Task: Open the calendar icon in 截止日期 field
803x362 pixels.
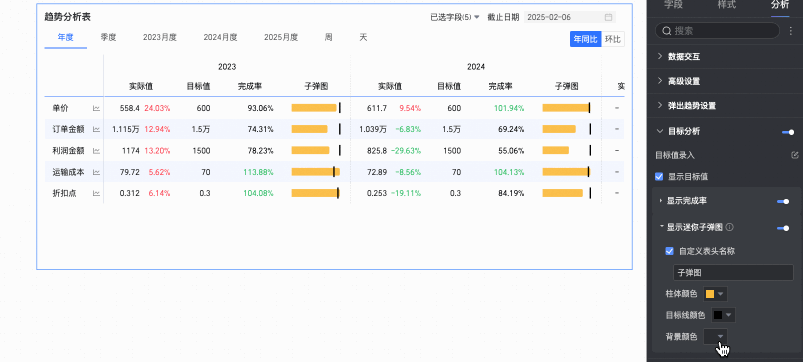Action: pyautogui.click(x=608, y=17)
